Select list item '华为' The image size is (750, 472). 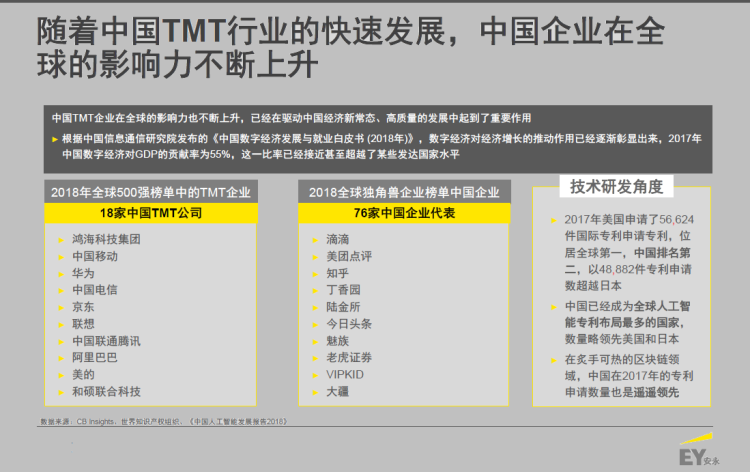[x=83, y=273]
